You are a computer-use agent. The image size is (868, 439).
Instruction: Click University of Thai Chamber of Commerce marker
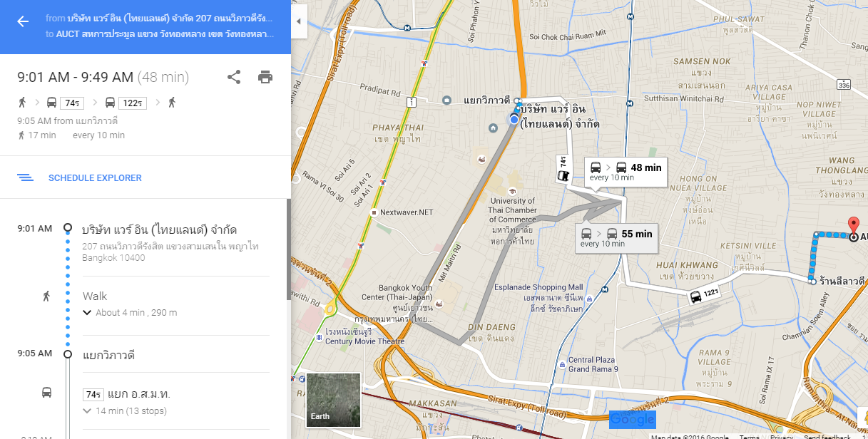coord(512,192)
